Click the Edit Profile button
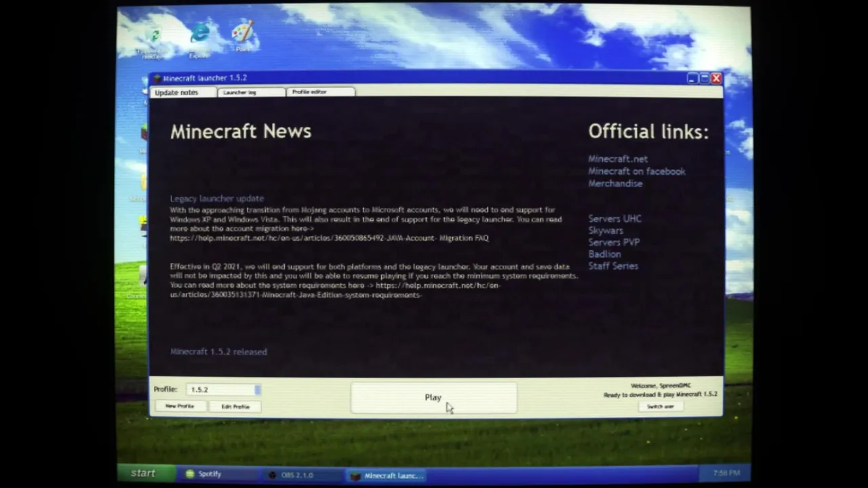This screenshot has width=868, height=488. point(235,407)
